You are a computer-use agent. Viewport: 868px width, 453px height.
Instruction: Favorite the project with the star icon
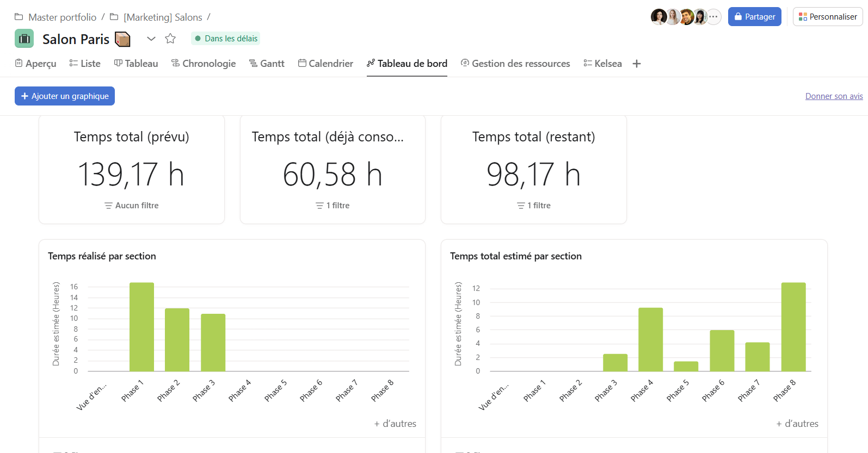170,39
